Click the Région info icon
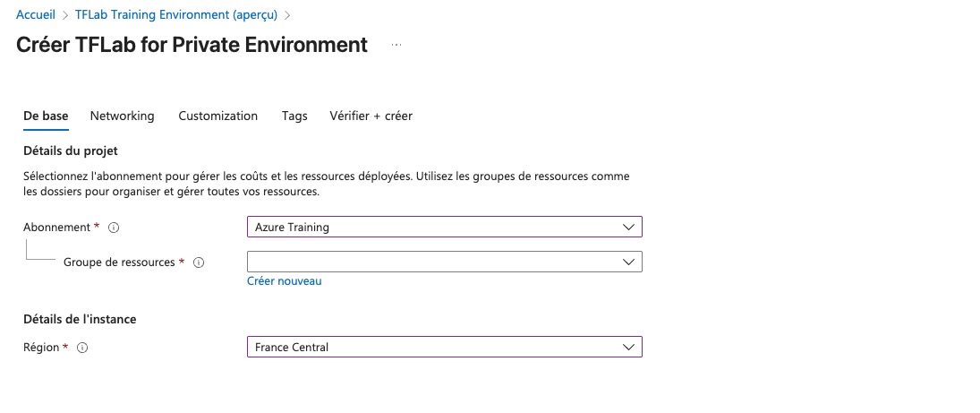 tap(82, 348)
